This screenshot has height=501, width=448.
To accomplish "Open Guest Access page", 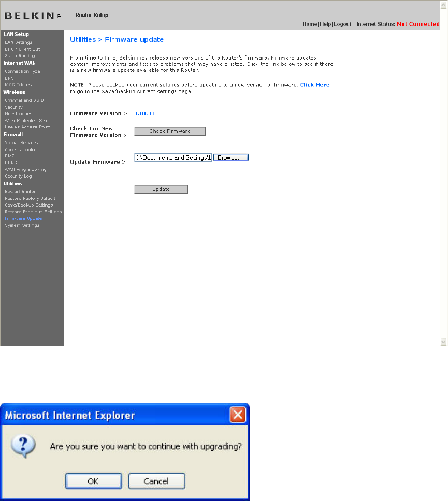I will point(20,114).
